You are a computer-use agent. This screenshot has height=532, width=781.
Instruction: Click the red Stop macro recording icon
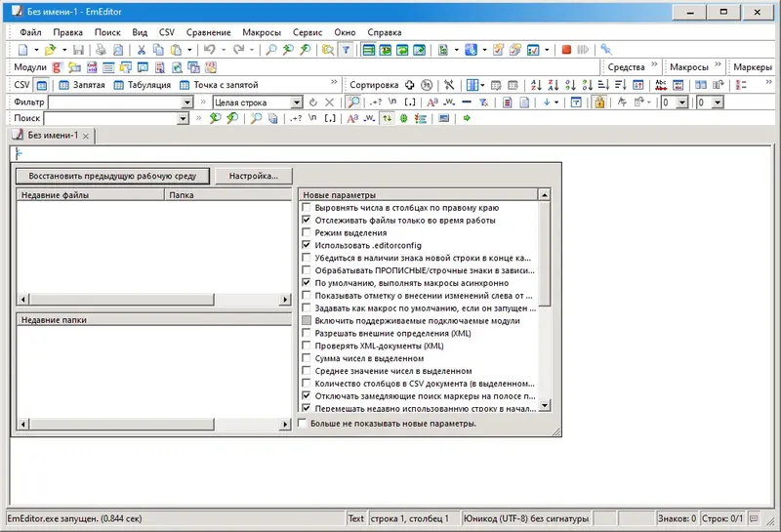pos(566,50)
